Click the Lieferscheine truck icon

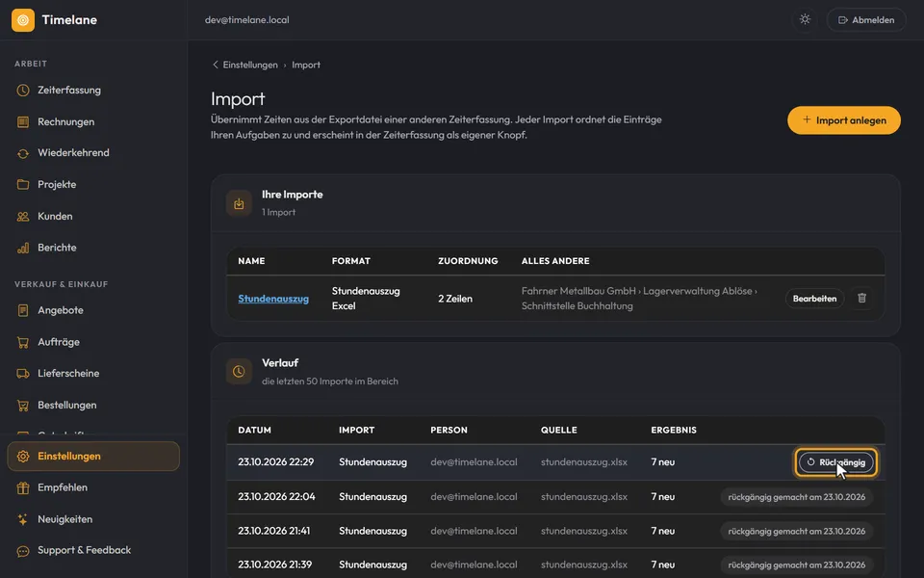pos(23,374)
